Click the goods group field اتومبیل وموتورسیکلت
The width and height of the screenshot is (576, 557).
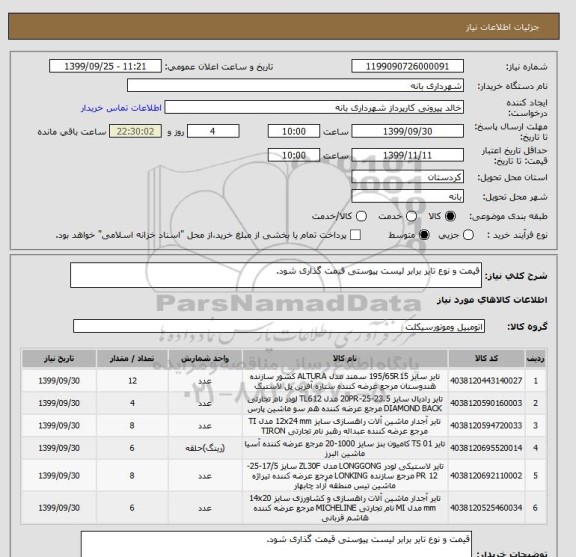pyautogui.click(x=279, y=326)
